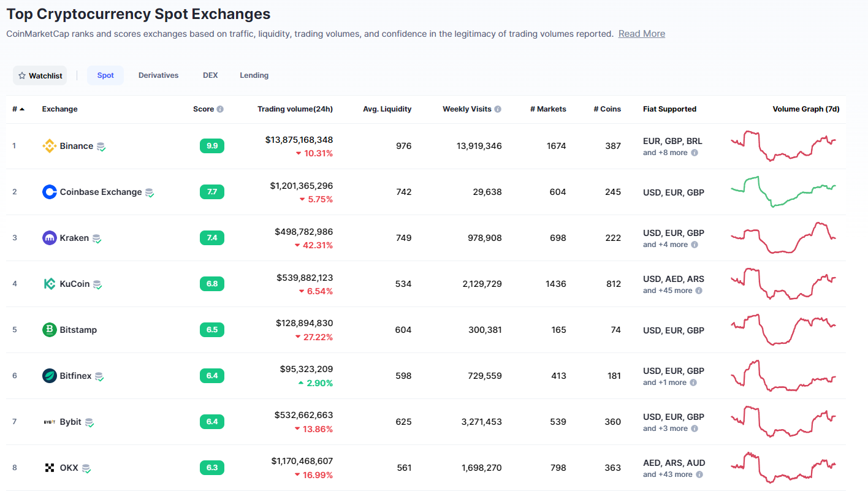This screenshot has height=491, width=868.
Task: Click info icon beside Bybit +3 more
Action: (695, 428)
